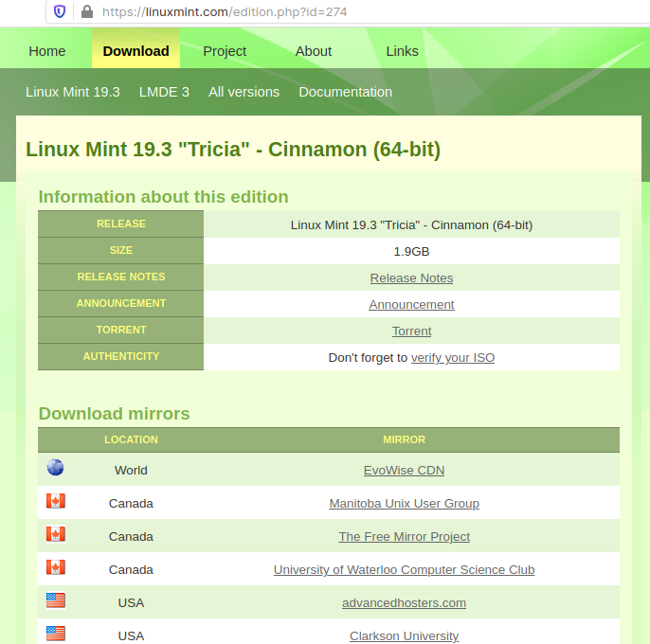Open the Project menu item
The width and height of the screenshot is (650, 644).
tap(225, 51)
